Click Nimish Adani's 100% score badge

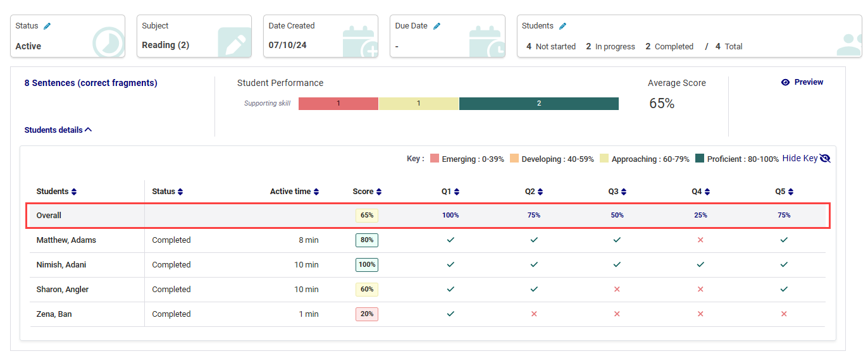tap(367, 265)
